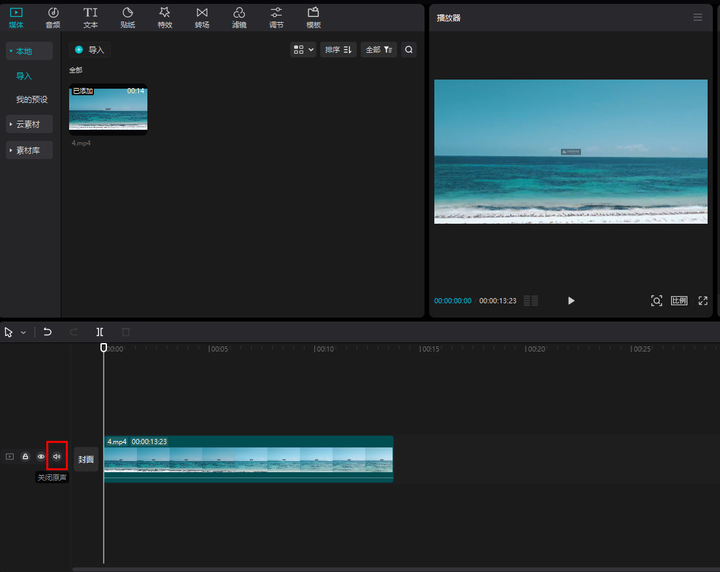Select 导入 in the left sidebar
This screenshot has height=572, width=720.
[x=24, y=76]
